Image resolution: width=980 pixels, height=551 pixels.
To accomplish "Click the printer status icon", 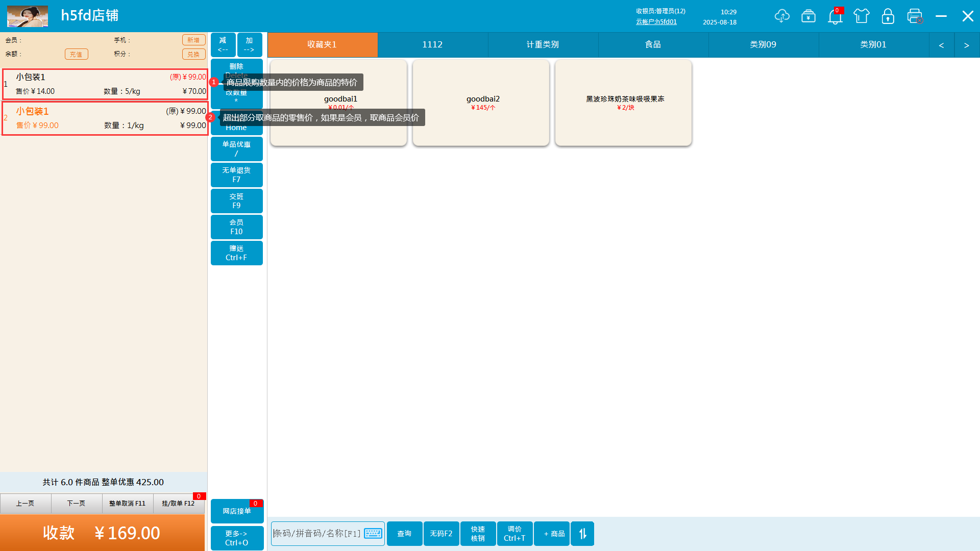I will (915, 16).
